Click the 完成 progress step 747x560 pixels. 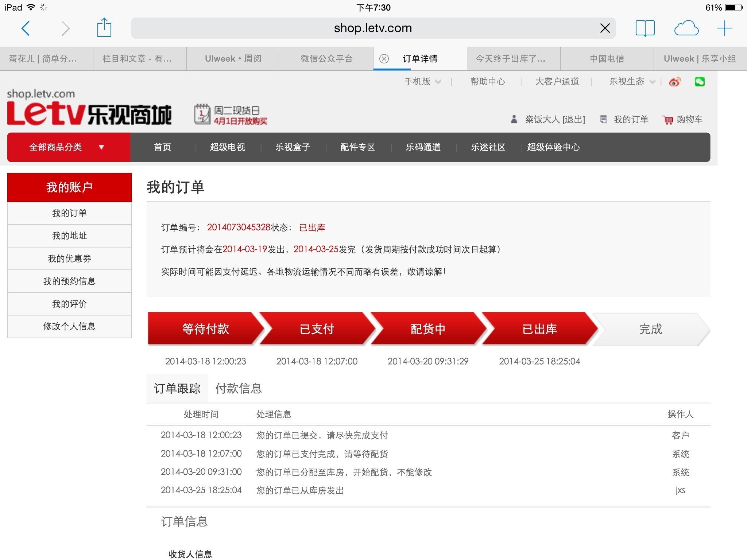[x=651, y=329]
